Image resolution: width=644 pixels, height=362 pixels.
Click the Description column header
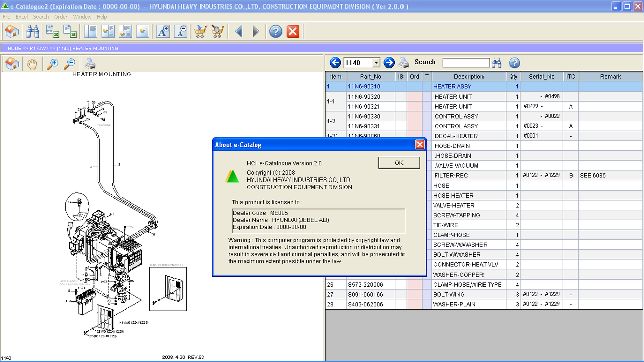pyautogui.click(x=468, y=77)
